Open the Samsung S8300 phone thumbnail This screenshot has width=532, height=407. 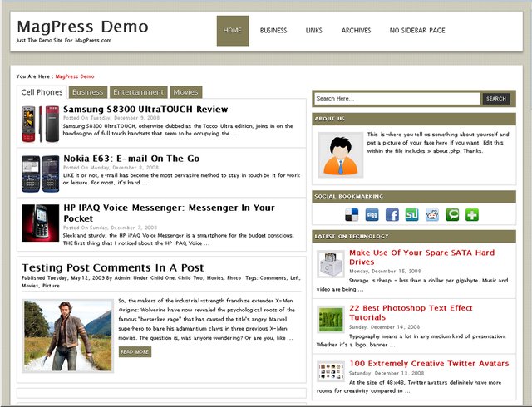[x=40, y=124]
